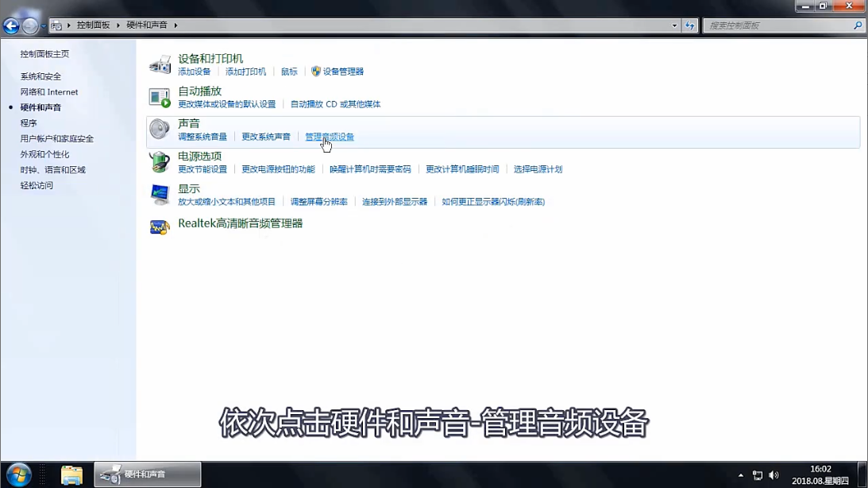The height and width of the screenshot is (488, 868).
Task: Click the search magnifier icon
Action: [x=858, y=25]
